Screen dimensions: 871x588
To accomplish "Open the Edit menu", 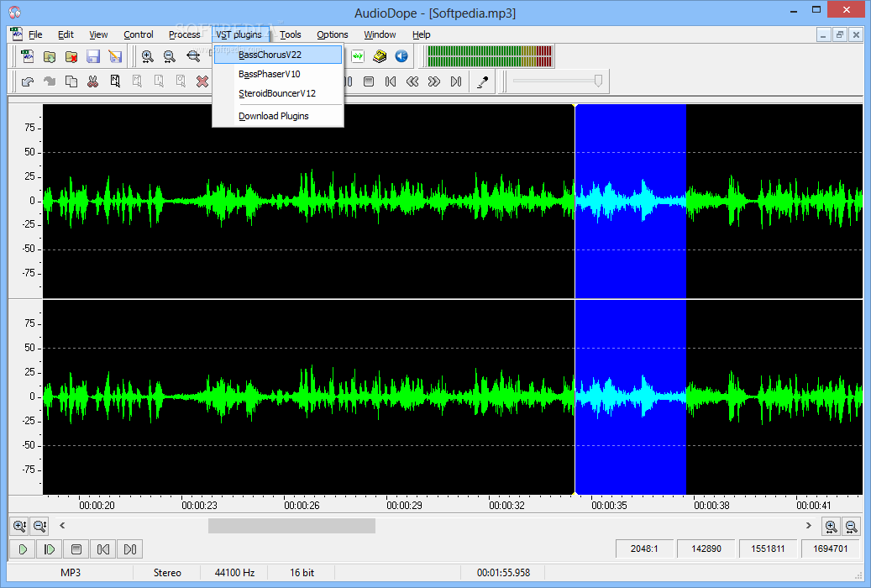I will coord(66,34).
